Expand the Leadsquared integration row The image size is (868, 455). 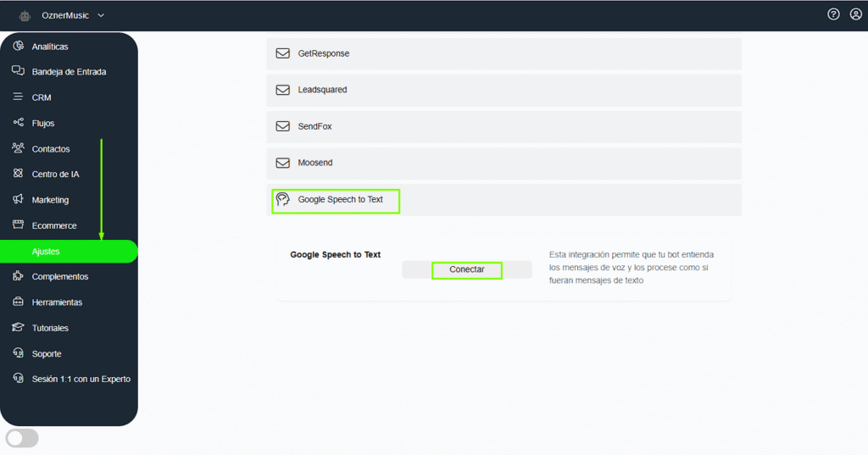point(504,90)
